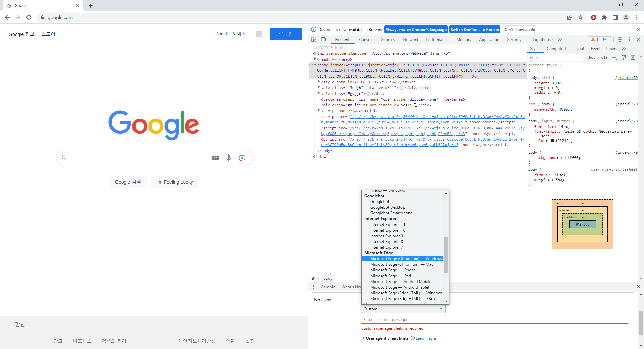
Task: Open DevTools customize three-dot menu
Action: point(629,39)
